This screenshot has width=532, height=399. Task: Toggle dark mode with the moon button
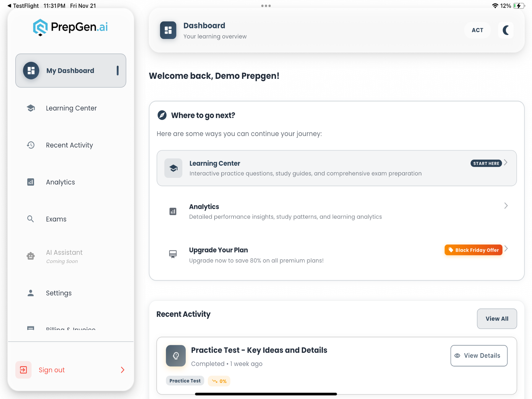[506, 30]
